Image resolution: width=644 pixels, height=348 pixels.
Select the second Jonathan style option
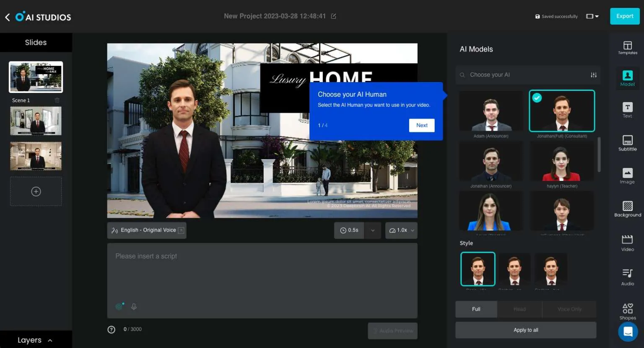tap(514, 269)
